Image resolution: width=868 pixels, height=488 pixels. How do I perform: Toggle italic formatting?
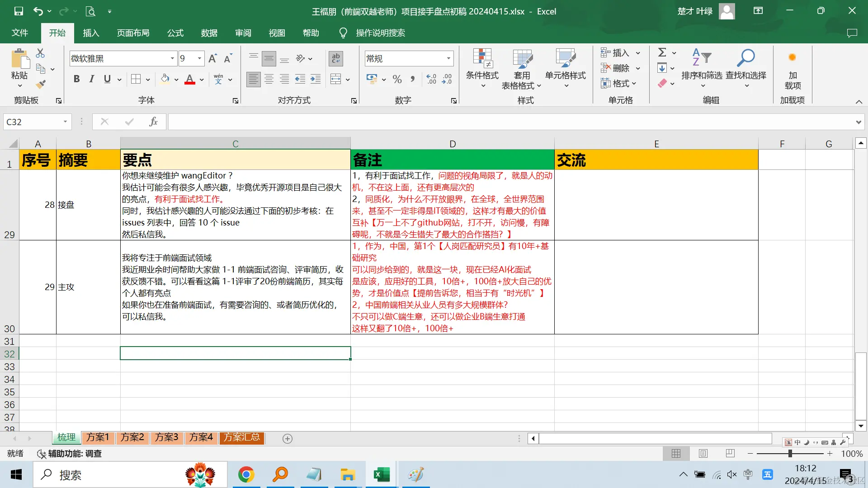point(91,79)
